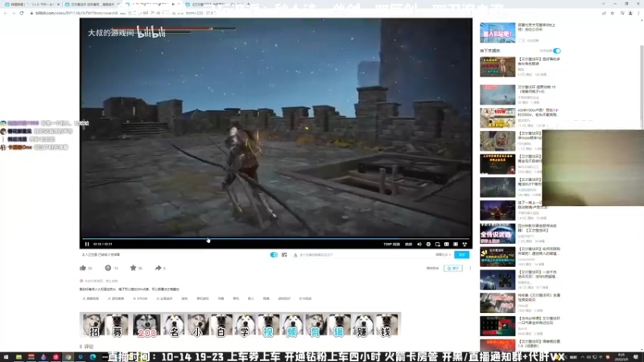Enter fullscreen mode icon
The image size is (644, 362).
(464, 245)
